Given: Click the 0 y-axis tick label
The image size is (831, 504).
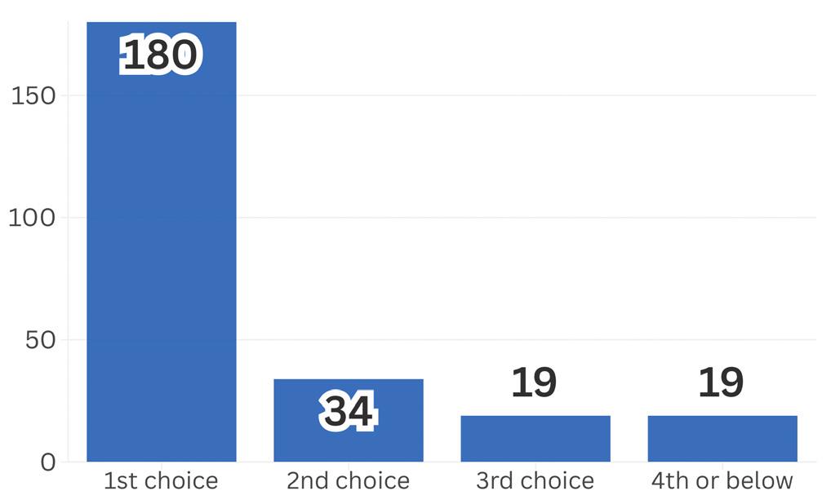Looking at the screenshot, I should pos(47,462).
